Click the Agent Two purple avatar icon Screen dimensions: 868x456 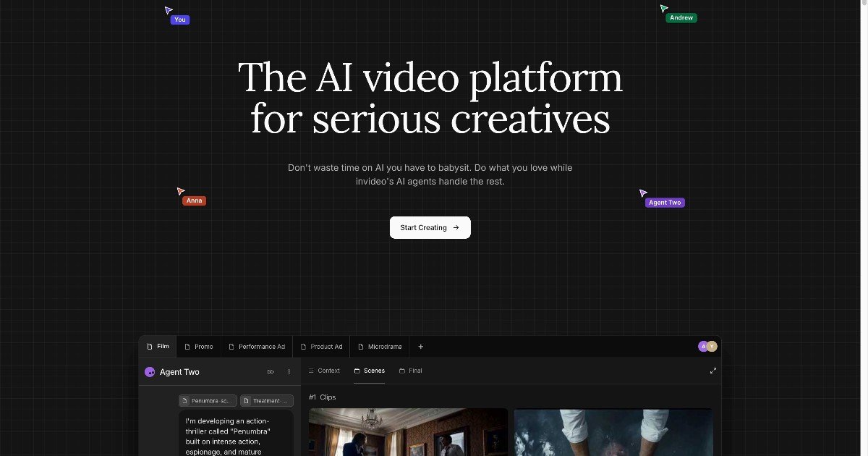tap(150, 372)
